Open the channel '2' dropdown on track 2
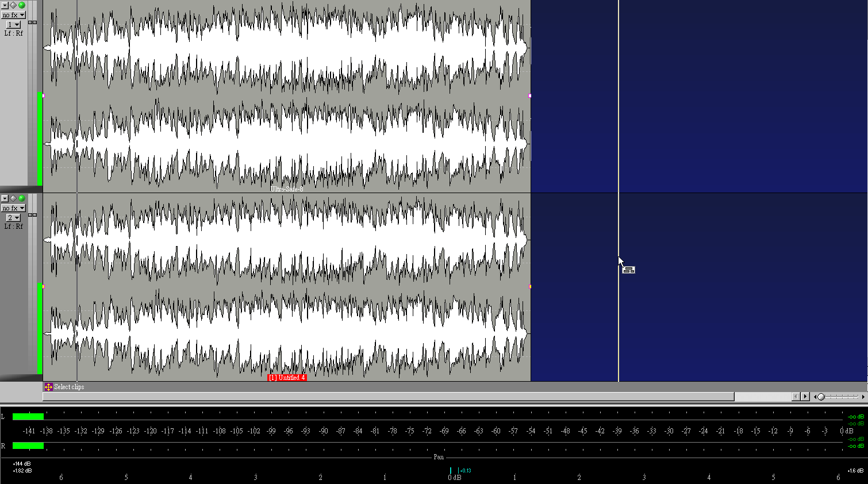This screenshot has height=484, width=868. click(13, 218)
